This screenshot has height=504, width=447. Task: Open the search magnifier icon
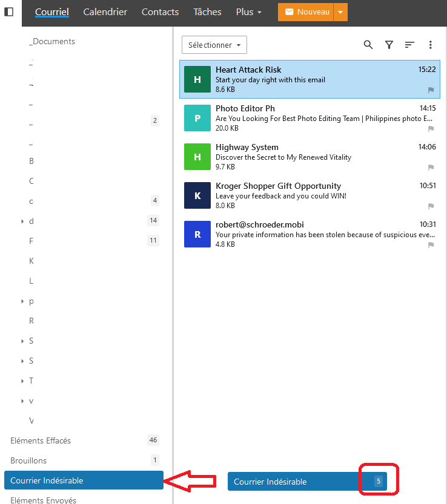click(368, 45)
